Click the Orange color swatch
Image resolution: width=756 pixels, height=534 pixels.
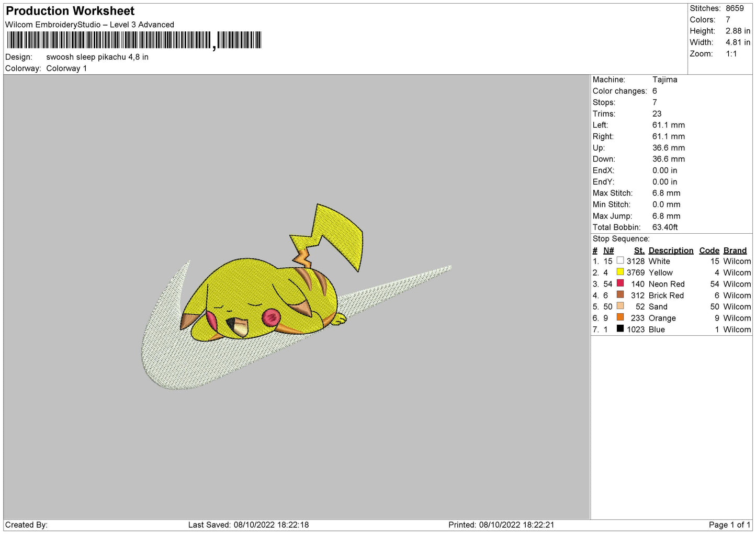pyautogui.click(x=620, y=317)
